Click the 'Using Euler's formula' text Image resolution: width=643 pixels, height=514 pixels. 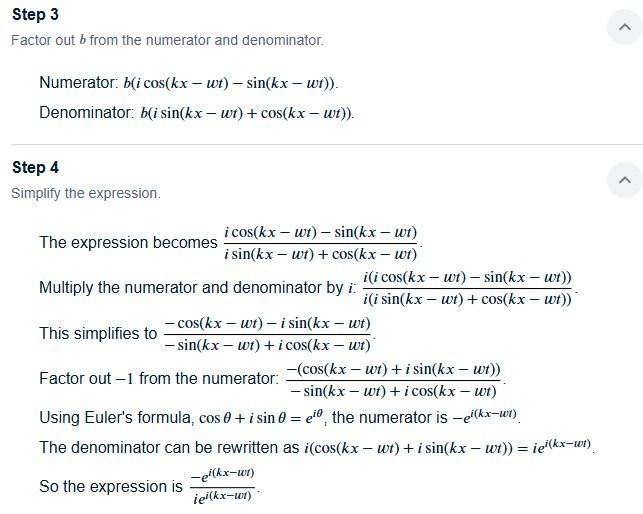tap(116, 418)
